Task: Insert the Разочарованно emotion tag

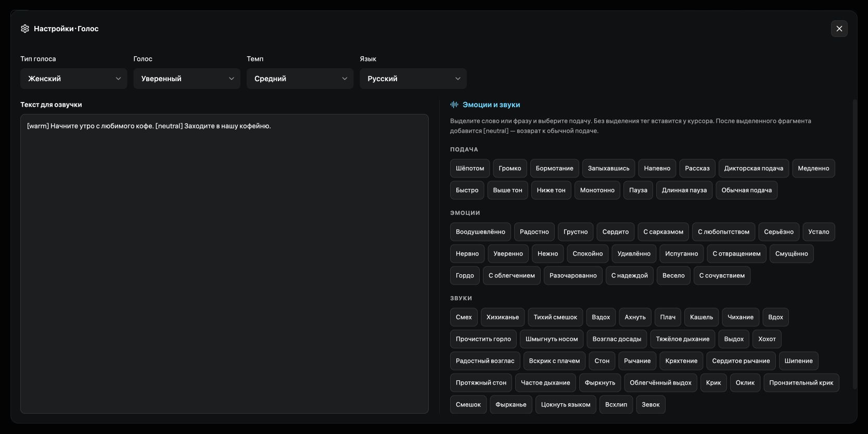Action: pos(573,275)
